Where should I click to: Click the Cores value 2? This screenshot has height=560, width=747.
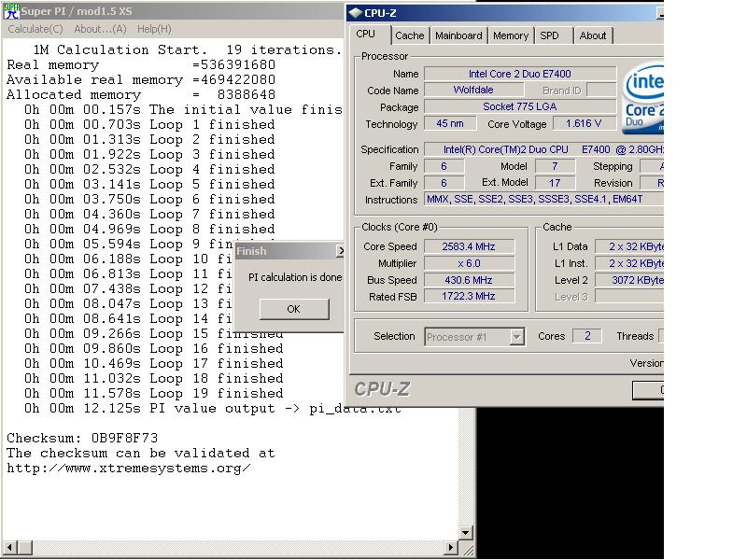pyautogui.click(x=587, y=336)
